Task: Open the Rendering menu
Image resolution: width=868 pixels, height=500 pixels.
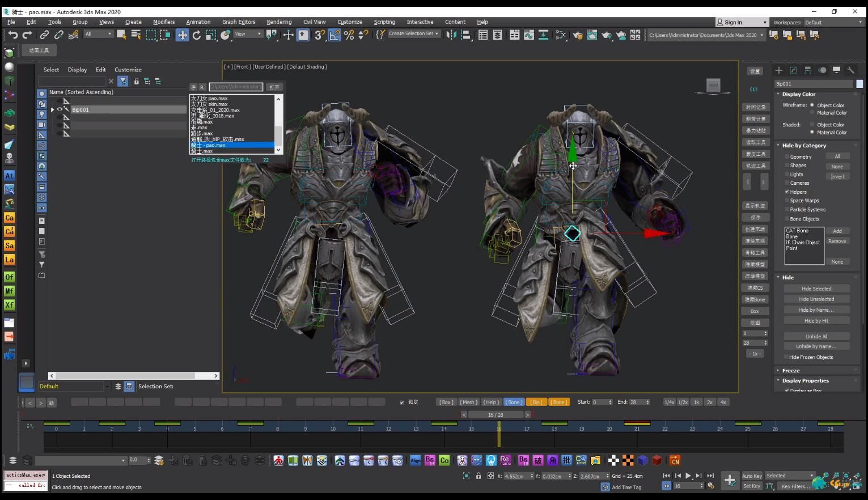Action: coord(279,22)
